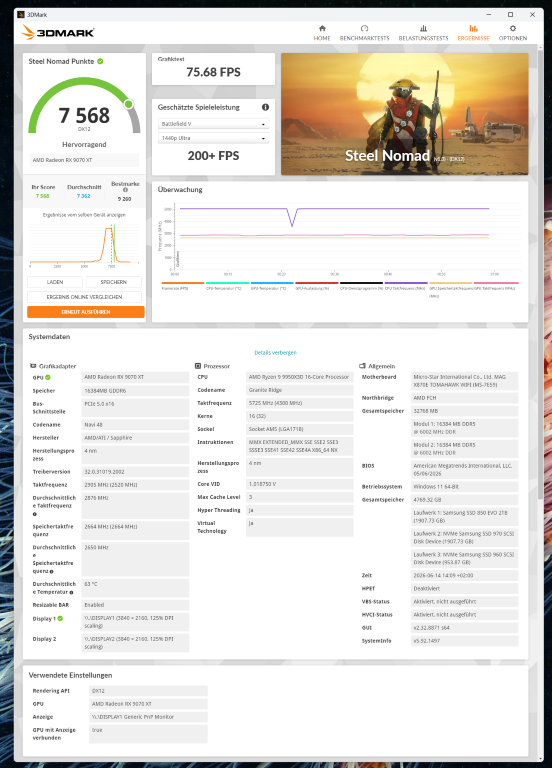The width and height of the screenshot is (552, 768).
Task: Toggle black CPU legend series
Action: point(361,286)
